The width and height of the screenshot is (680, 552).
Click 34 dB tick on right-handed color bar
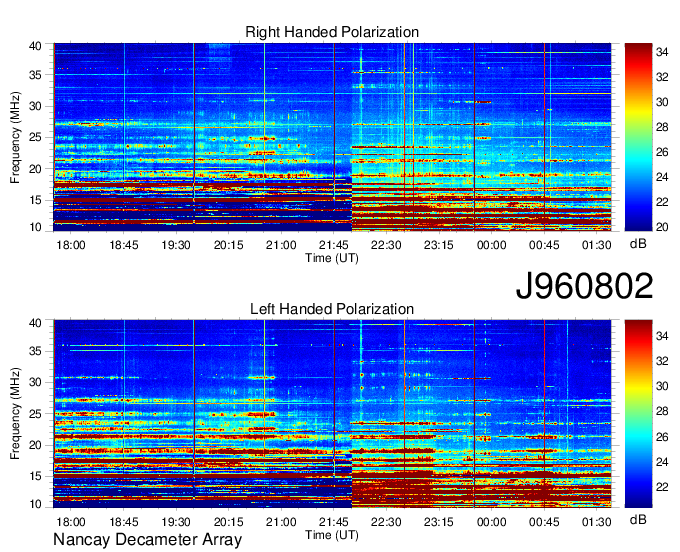662,52
